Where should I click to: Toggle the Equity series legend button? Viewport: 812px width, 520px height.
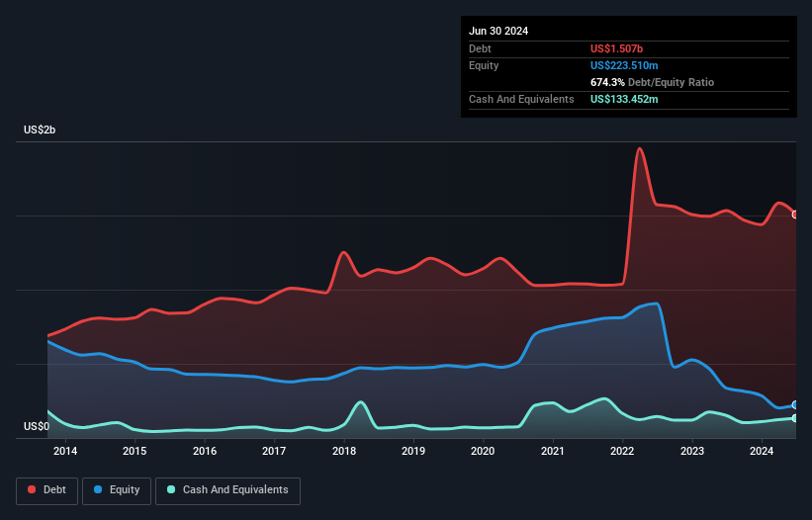click(x=117, y=490)
